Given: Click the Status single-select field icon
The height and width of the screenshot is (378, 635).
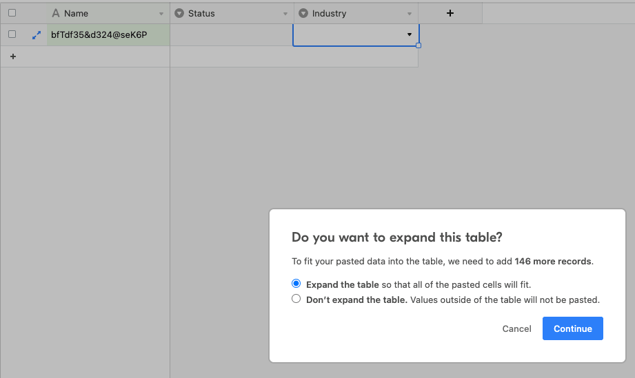Looking at the screenshot, I should click(179, 13).
